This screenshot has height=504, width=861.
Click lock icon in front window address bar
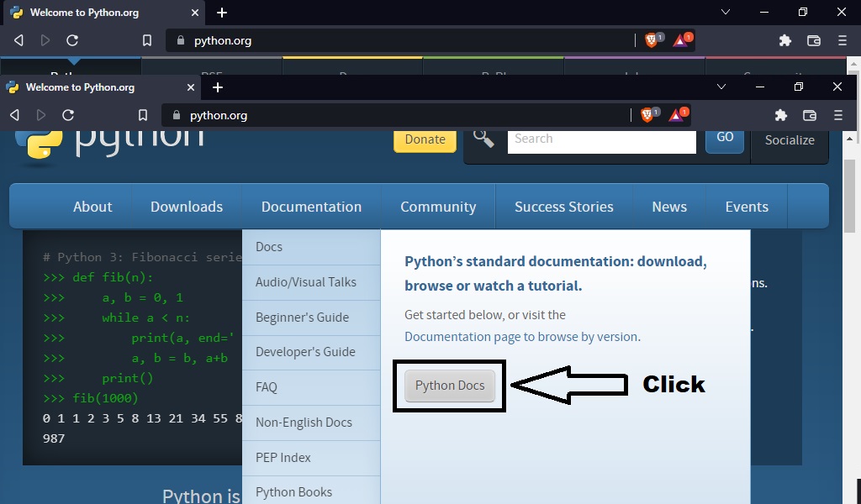pyautogui.click(x=177, y=115)
